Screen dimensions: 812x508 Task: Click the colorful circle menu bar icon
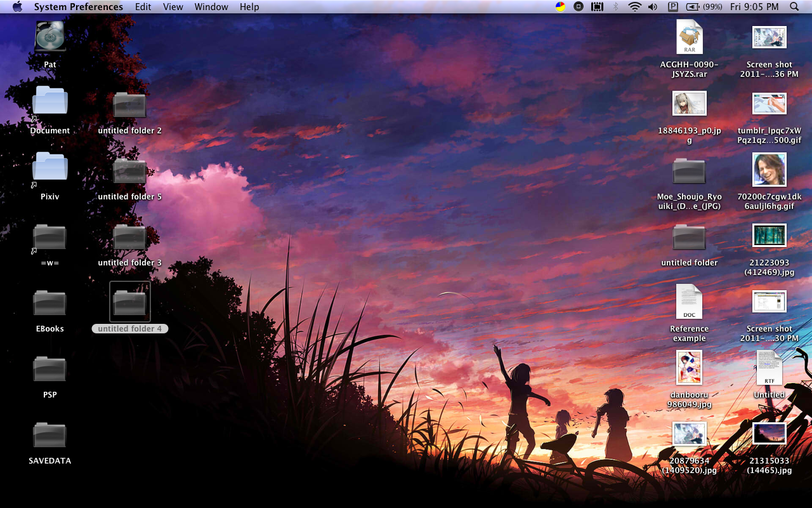click(560, 7)
